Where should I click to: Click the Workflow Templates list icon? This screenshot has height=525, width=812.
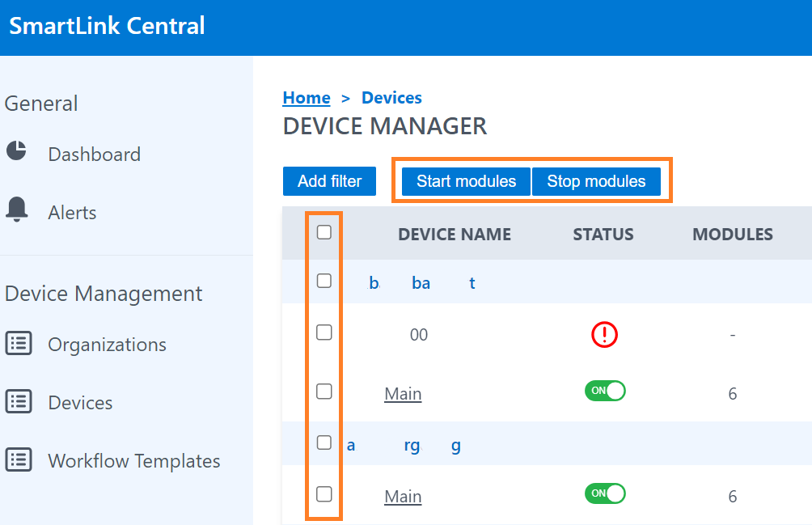click(x=19, y=460)
